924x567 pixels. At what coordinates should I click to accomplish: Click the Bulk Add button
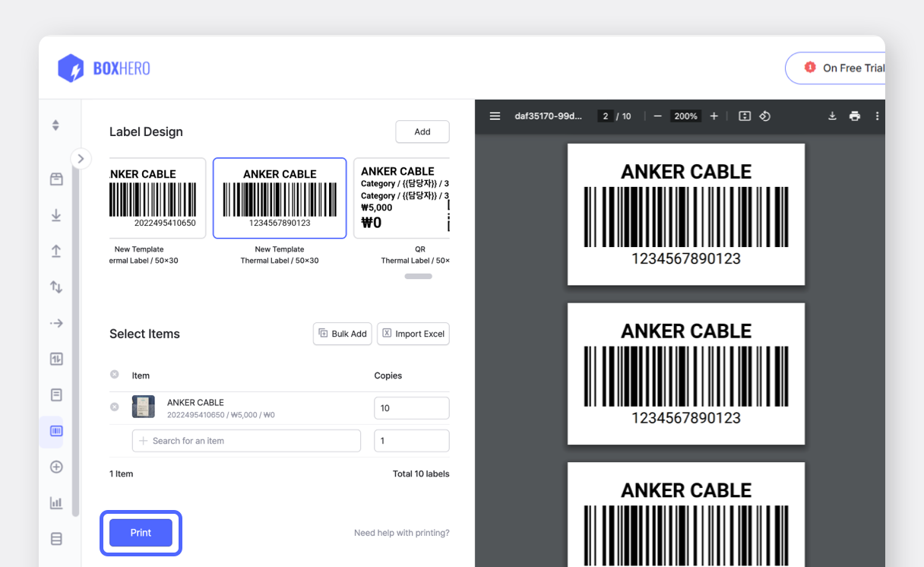pos(342,334)
